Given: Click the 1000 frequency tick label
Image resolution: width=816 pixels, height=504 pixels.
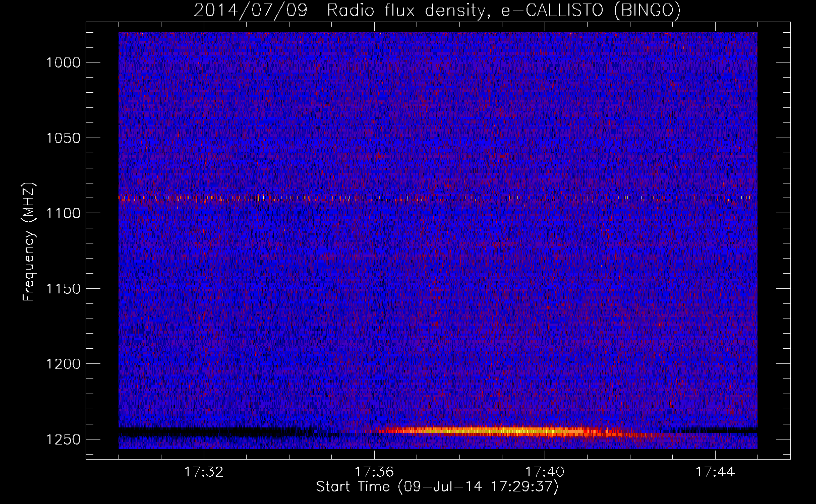Looking at the screenshot, I should pos(63,62).
